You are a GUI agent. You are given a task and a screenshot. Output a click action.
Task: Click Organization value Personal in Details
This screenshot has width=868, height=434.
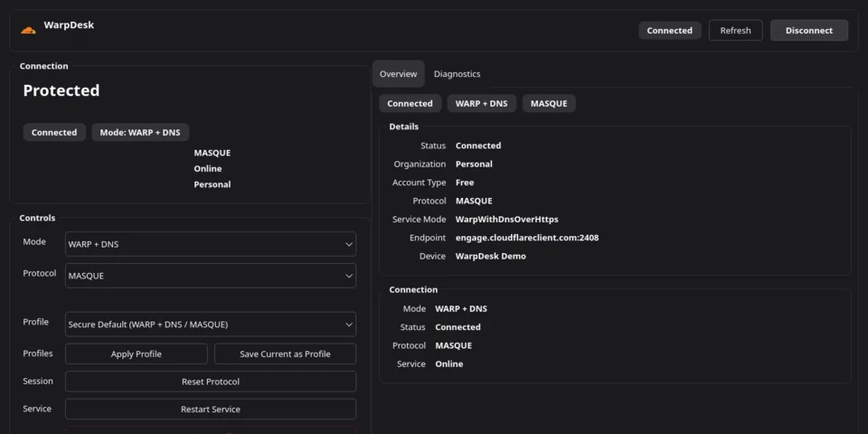point(474,164)
